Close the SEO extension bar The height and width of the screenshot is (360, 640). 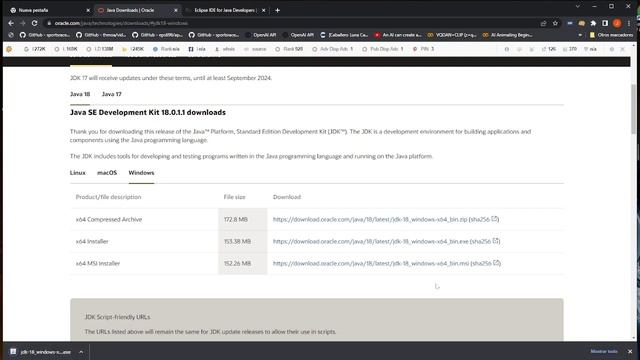coord(622,49)
